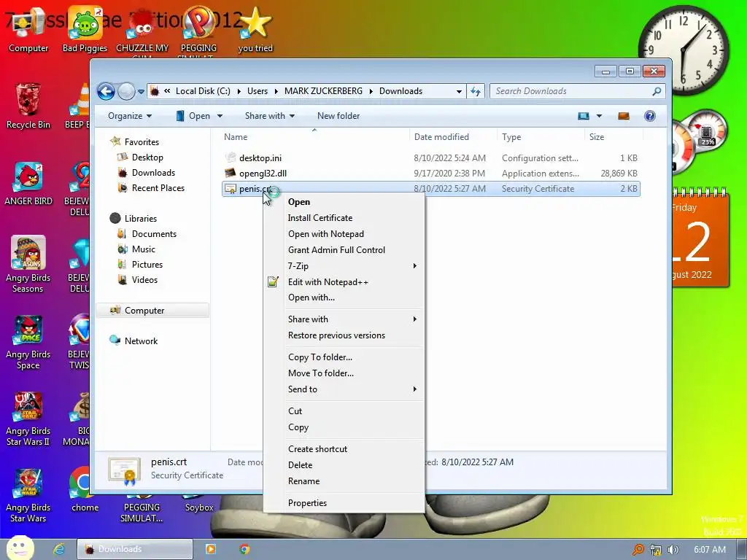Open Downloads under Favorites
This screenshot has height=560, width=747.
[153, 172]
